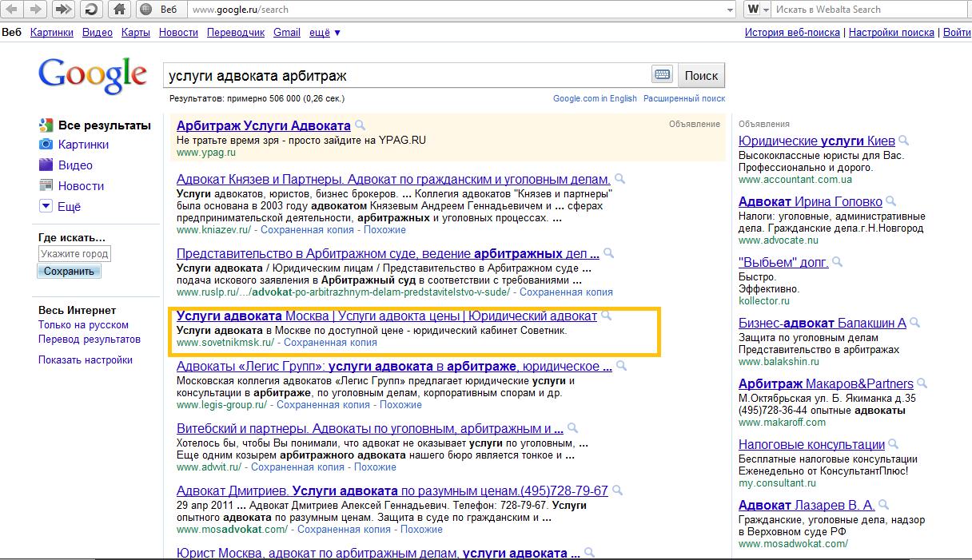Image resolution: width=972 pixels, height=560 pixels.
Task: Click the browser forward arrow button
Action: pos(36,10)
